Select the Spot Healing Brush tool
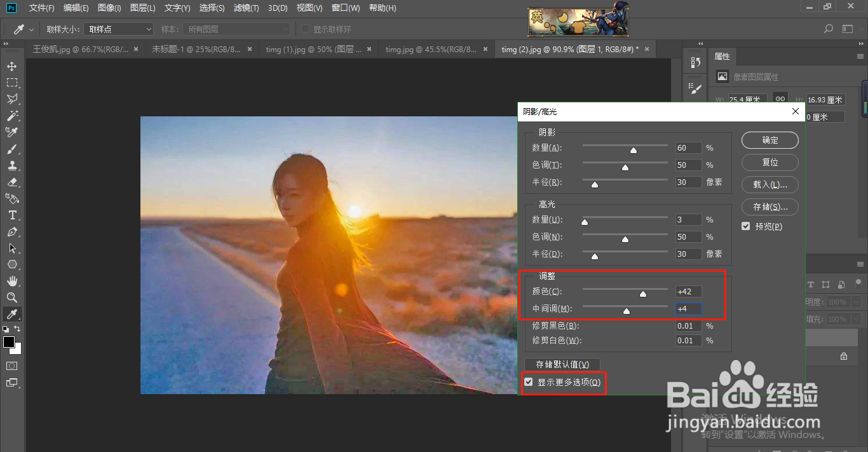Image resolution: width=868 pixels, height=452 pixels. point(12,132)
